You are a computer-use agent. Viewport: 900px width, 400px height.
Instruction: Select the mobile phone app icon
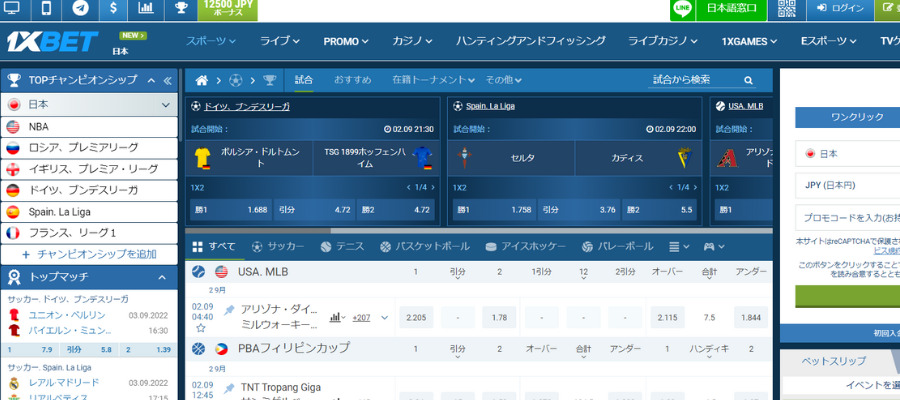pos(46,9)
